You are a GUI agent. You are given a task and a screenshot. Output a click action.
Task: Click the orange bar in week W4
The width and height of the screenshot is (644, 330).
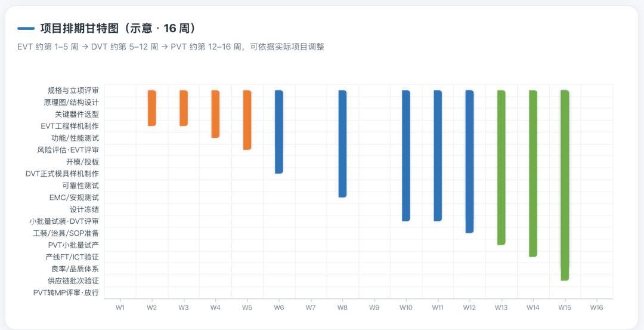(x=216, y=114)
